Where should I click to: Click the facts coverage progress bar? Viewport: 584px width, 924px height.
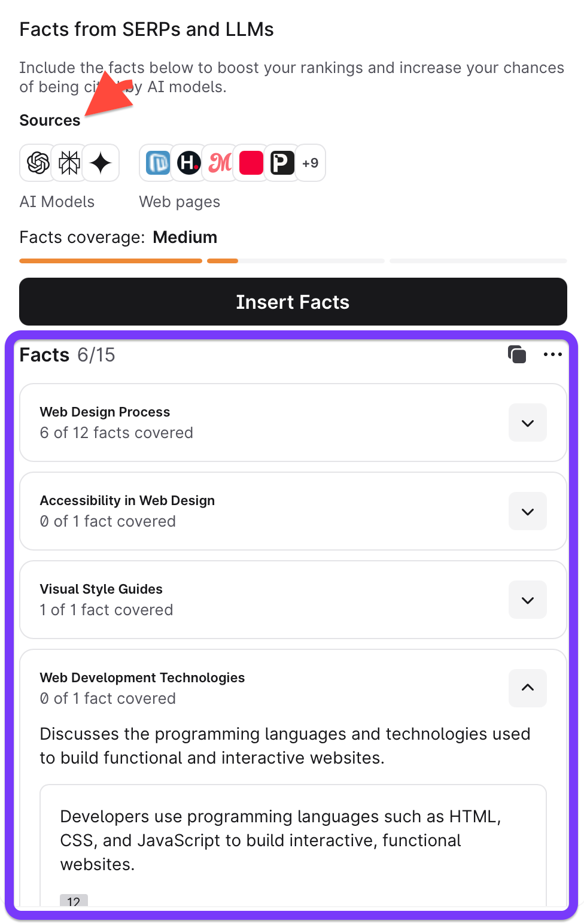click(x=293, y=261)
